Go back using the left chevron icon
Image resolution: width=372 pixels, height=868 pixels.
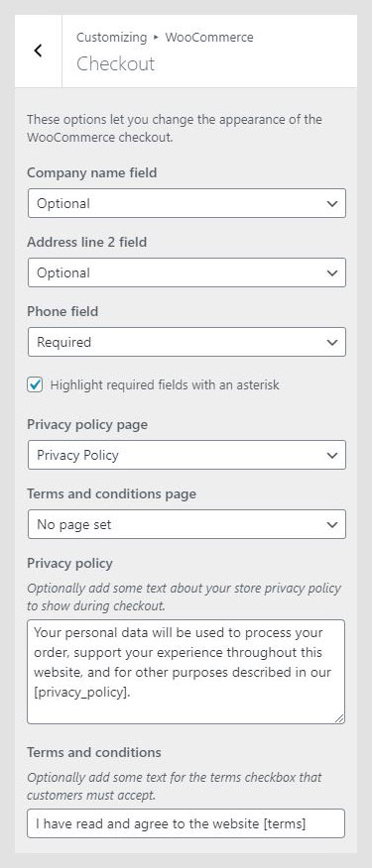click(38, 51)
